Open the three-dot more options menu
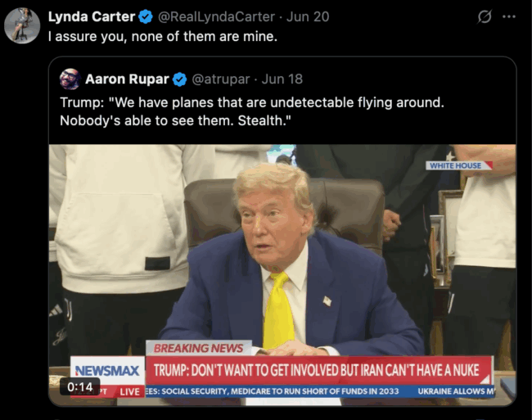 coord(509,16)
